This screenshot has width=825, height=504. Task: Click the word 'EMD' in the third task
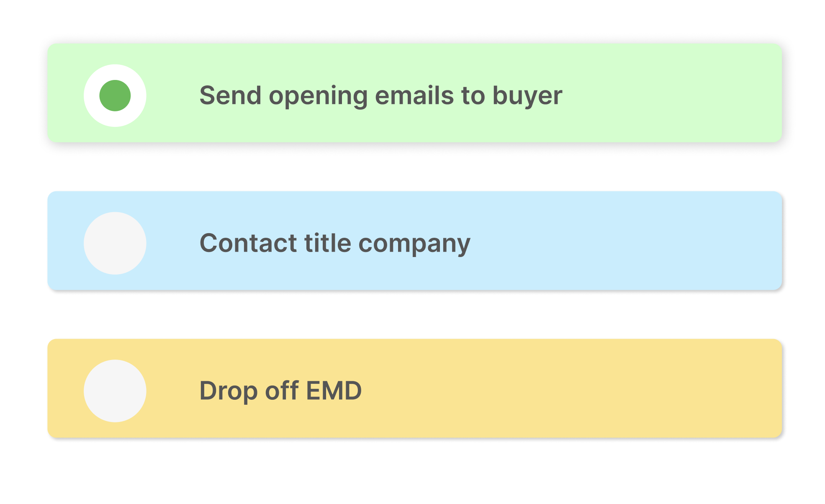(334, 391)
